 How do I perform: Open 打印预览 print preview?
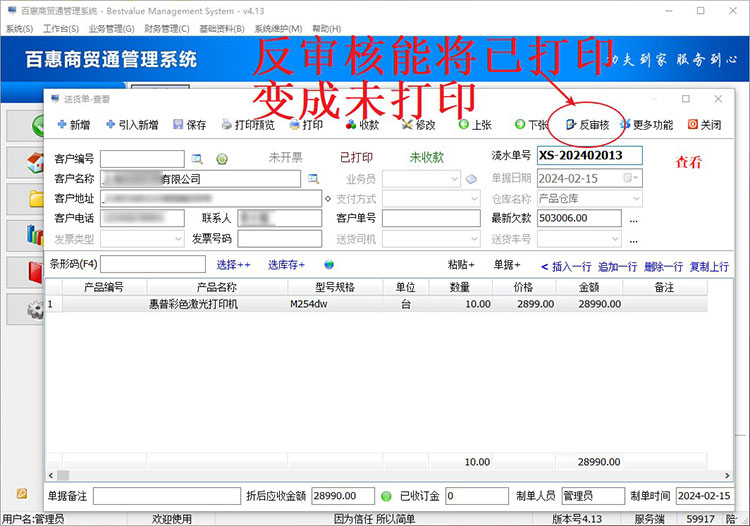[x=248, y=125]
